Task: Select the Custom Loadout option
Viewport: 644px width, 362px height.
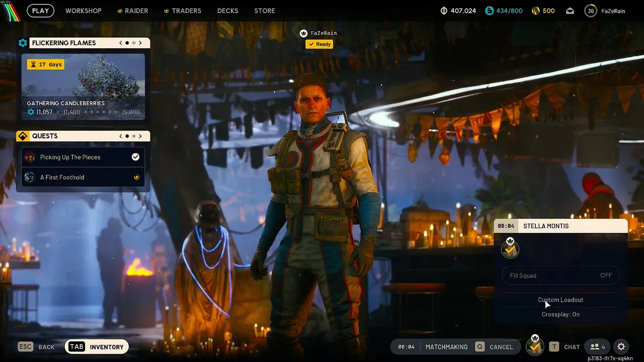Action: (560, 300)
